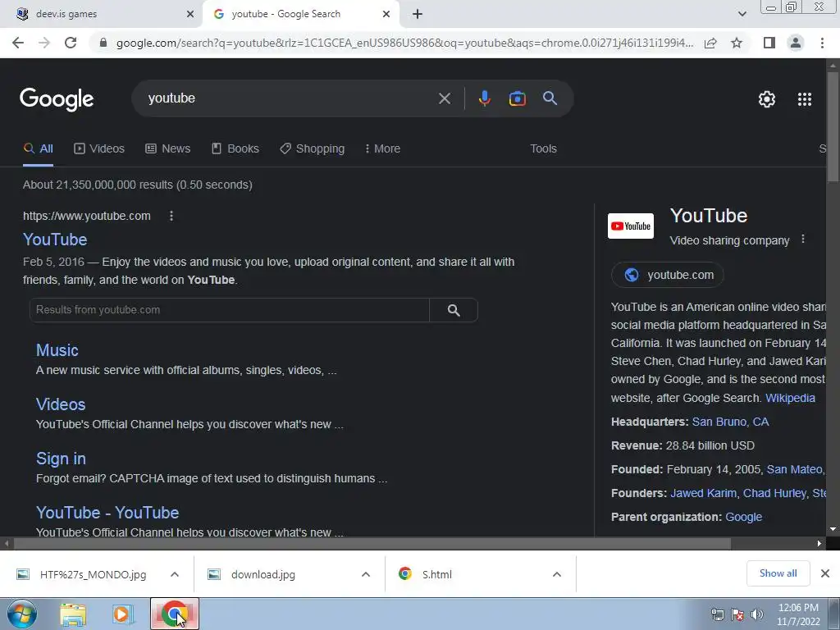Click the browser forward arrow
The height and width of the screenshot is (630, 840).
44,43
